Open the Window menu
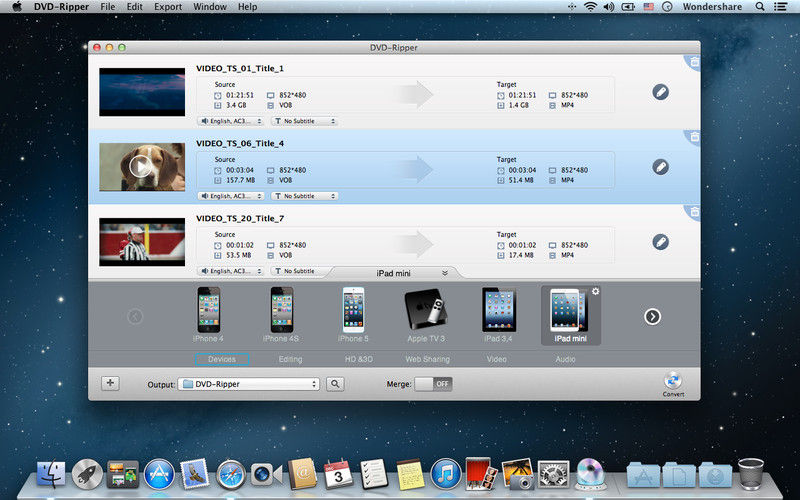800x500 pixels. tap(210, 7)
